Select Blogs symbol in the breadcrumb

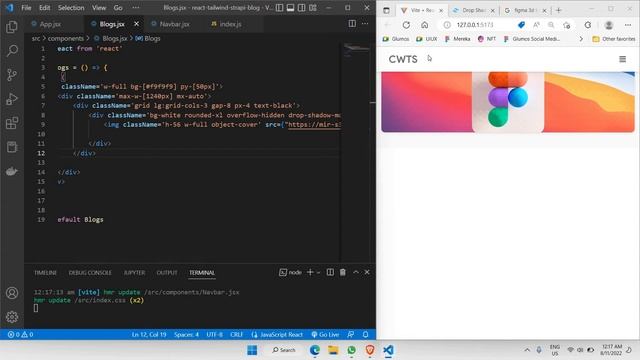(148, 38)
